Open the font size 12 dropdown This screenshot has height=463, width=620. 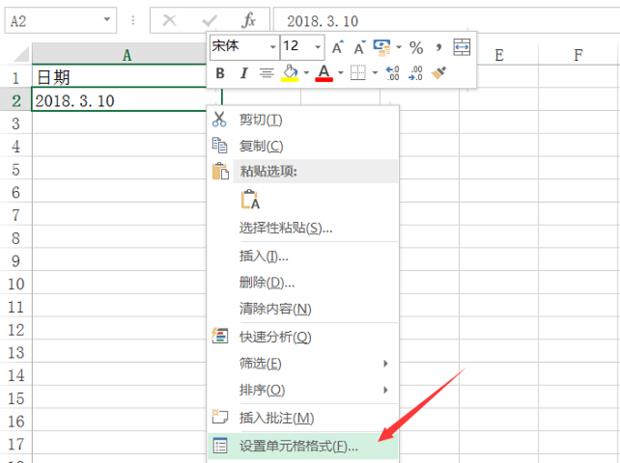(318, 47)
